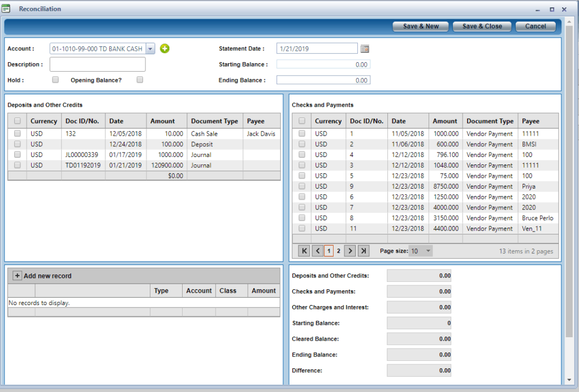Sort deposits by Amount column header
Screen dimensions: 579x392
[162, 121]
